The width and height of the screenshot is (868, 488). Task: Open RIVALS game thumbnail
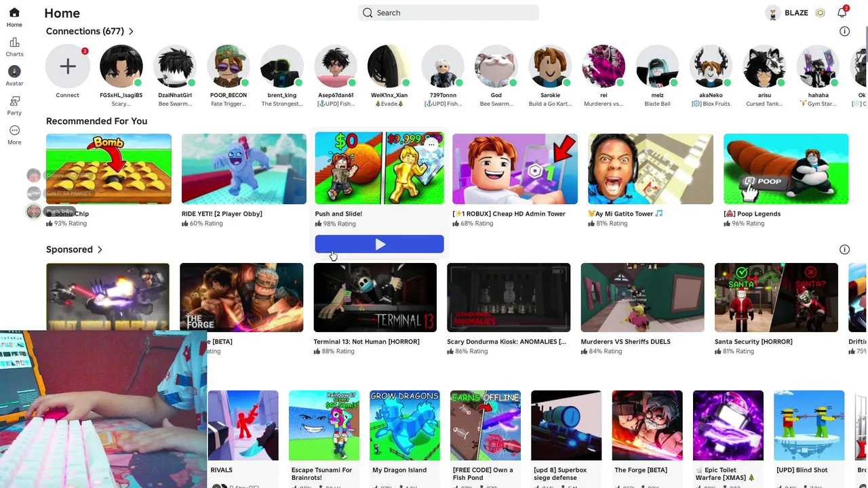tap(243, 426)
